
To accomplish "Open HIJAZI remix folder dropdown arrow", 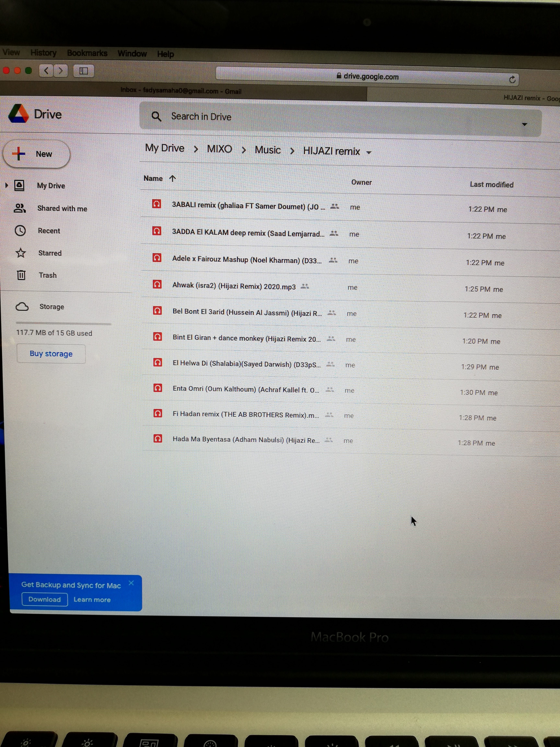I will point(369,153).
